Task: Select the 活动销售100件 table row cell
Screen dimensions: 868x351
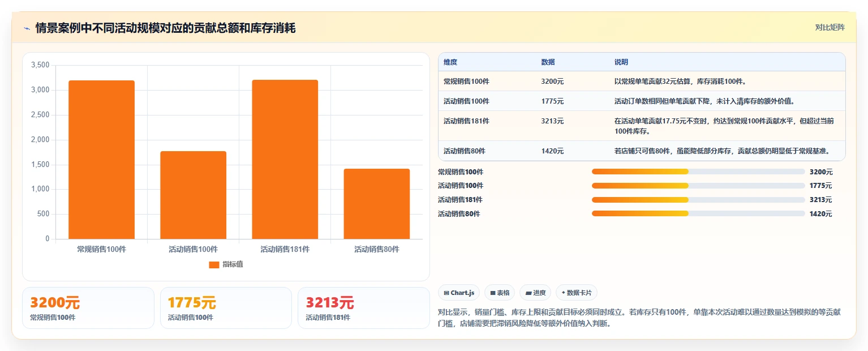Action: tap(466, 101)
